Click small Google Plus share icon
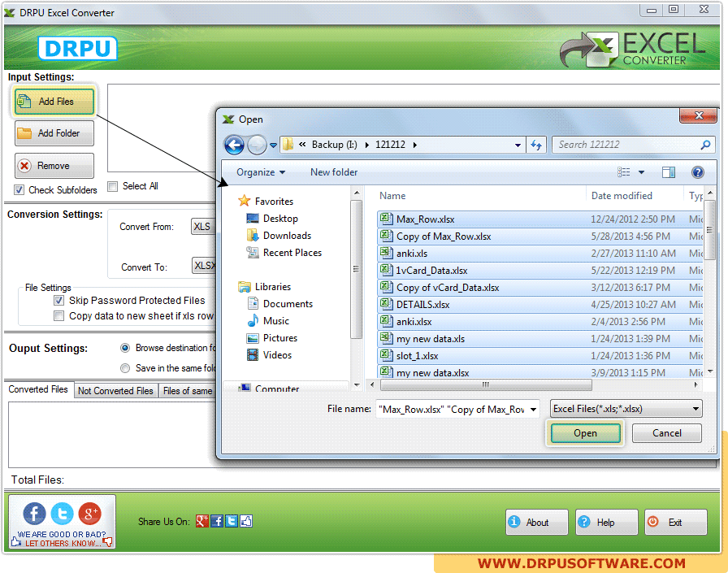 tap(202, 522)
